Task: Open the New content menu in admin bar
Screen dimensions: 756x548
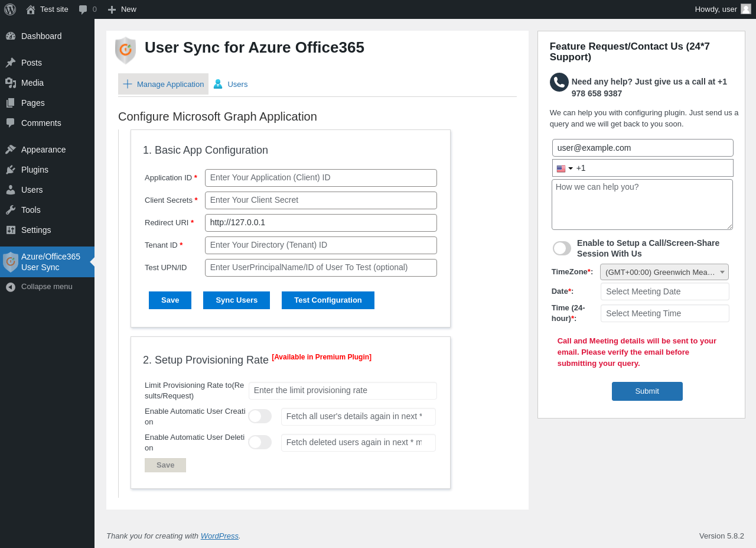Action: pyautogui.click(x=122, y=9)
